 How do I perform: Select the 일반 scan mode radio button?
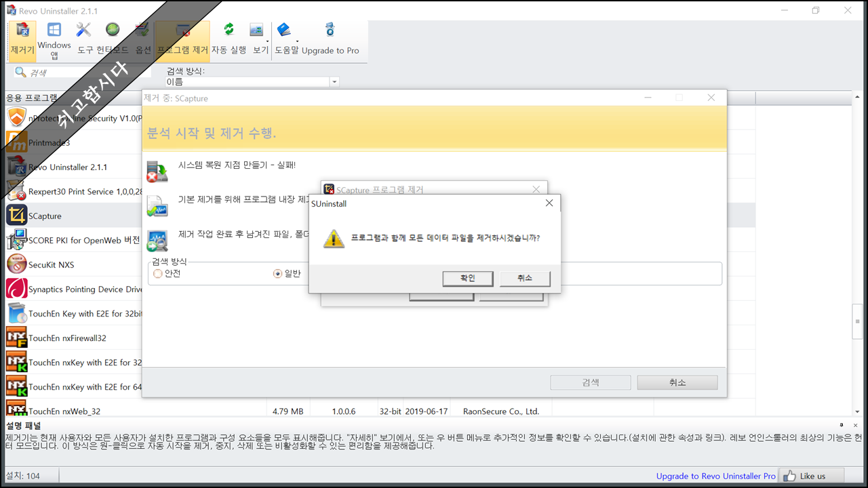click(x=277, y=274)
